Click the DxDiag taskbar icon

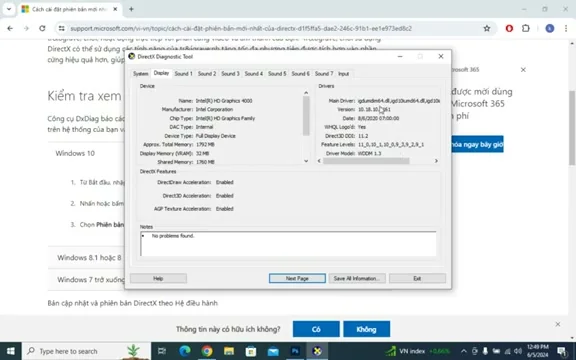(x=317, y=351)
